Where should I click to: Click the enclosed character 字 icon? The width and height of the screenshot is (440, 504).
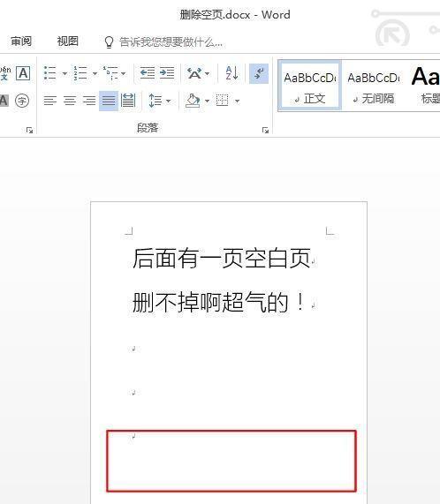tap(22, 101)
